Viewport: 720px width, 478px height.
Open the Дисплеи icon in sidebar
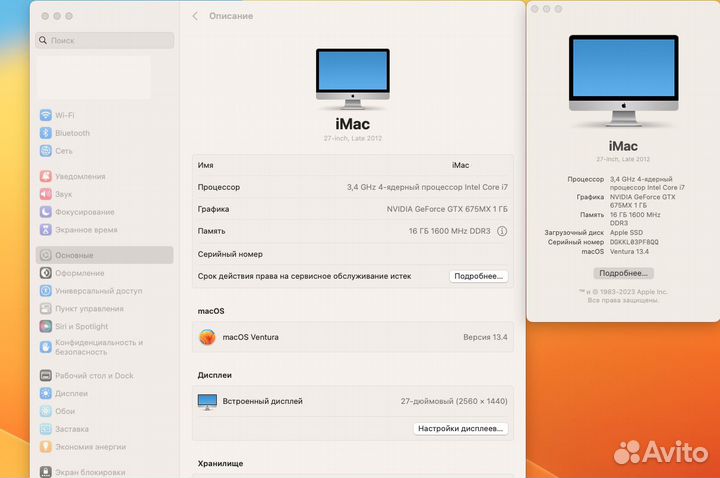[x=45, y=393]
